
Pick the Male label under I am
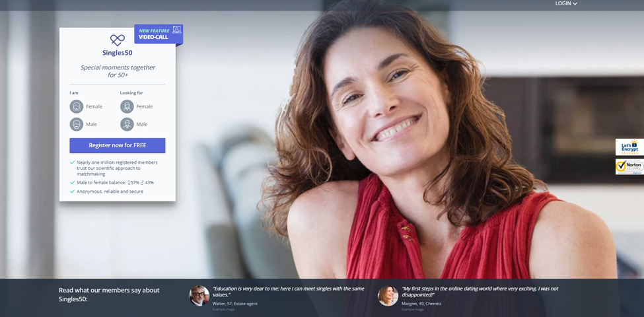(92, 124)
